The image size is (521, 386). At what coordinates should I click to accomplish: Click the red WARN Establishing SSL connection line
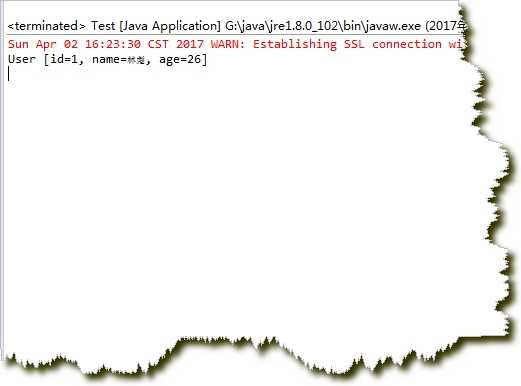[235, 44]
